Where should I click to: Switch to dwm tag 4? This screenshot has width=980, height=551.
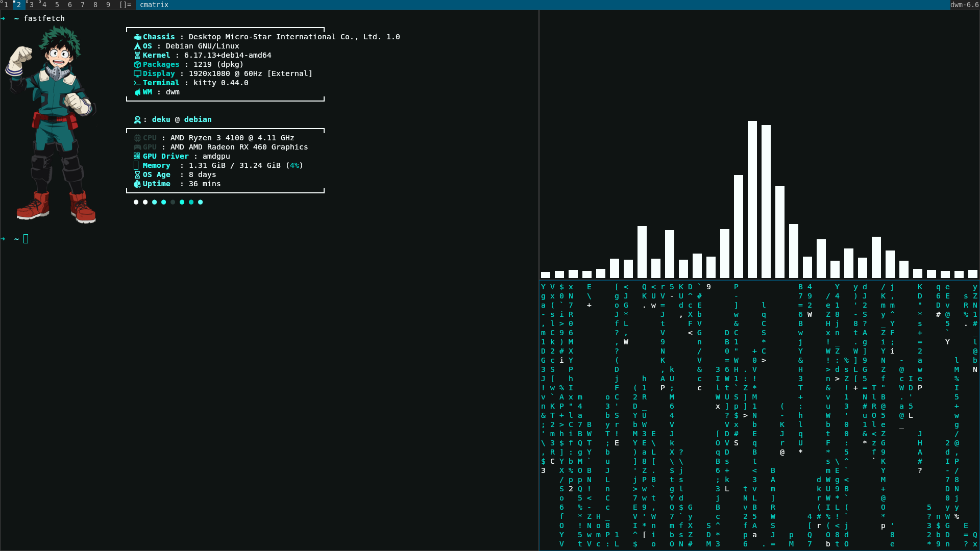pos(44,5)
